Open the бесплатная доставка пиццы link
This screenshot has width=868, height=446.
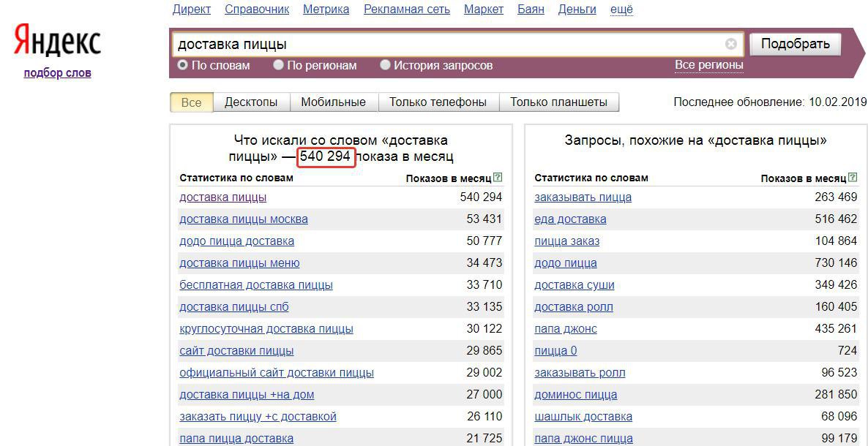(x=256, y=285)
